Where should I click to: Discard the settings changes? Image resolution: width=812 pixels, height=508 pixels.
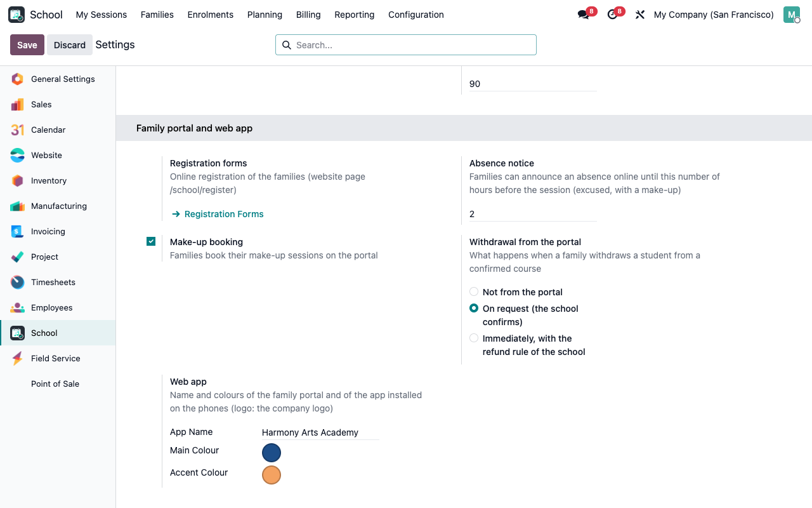tap(70, 45)
